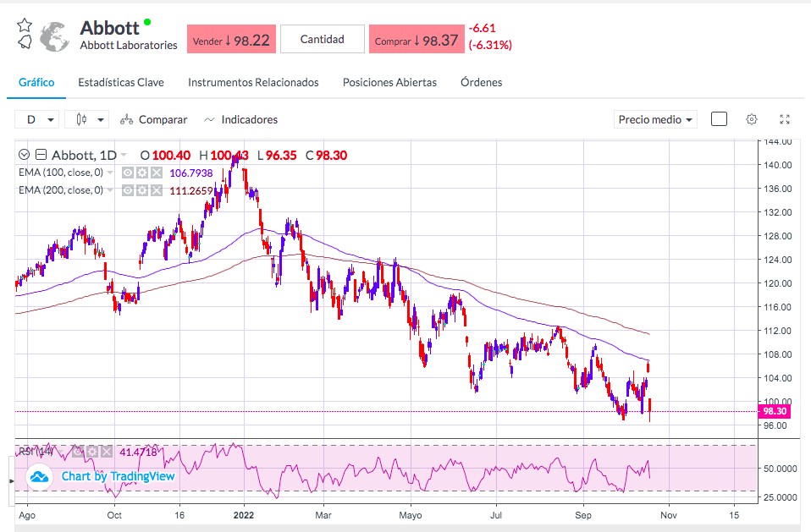
Task: Open the Instrumentos Relacionados tab
Action: pos(253,82)
